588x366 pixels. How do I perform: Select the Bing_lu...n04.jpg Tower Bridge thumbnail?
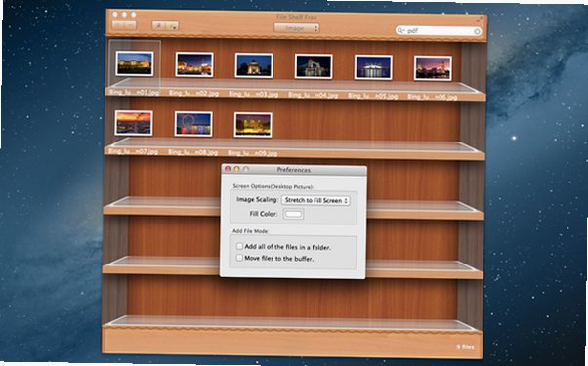314,66
